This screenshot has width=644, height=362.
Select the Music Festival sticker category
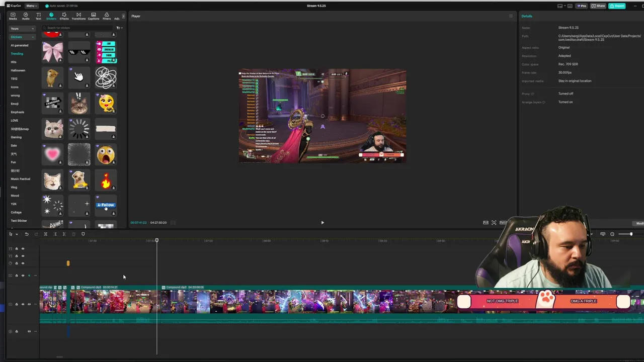[x=21, y=179]
